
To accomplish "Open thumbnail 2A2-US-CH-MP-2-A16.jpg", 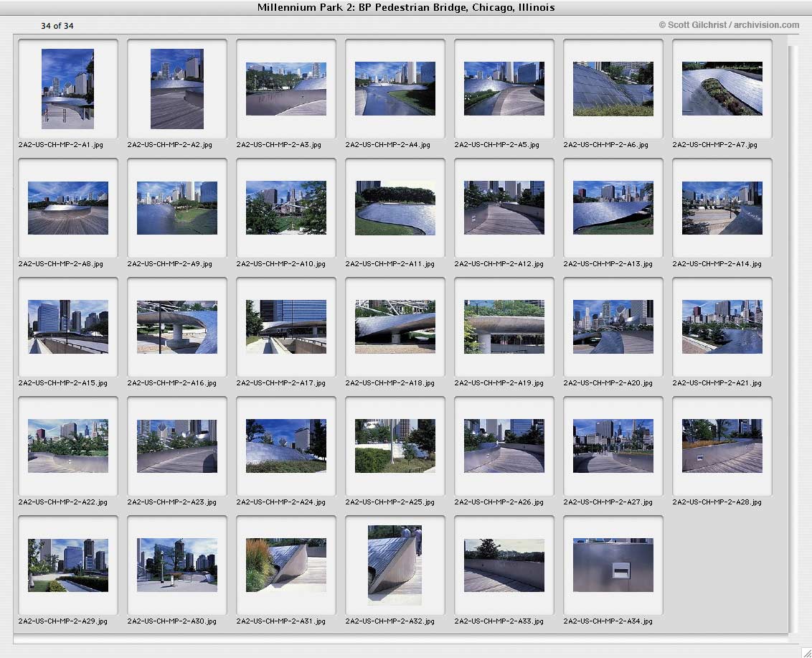I will (x=177, y=327).
